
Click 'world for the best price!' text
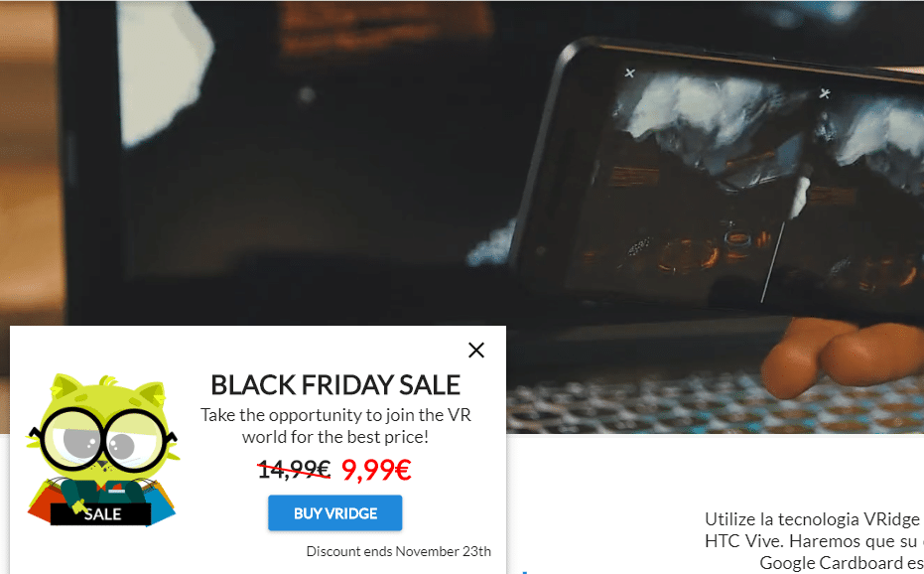pyautogui.click(x=335, y=437)
